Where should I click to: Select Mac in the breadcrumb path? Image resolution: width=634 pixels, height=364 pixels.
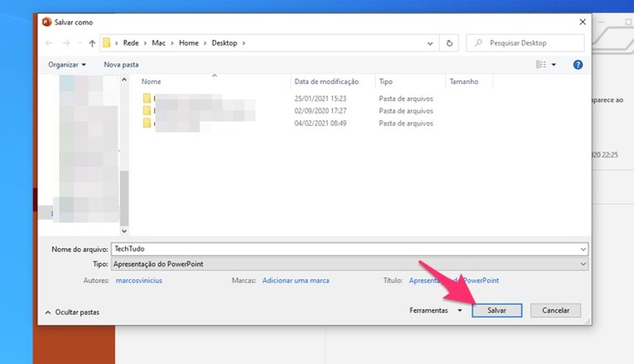click(158, 43)
